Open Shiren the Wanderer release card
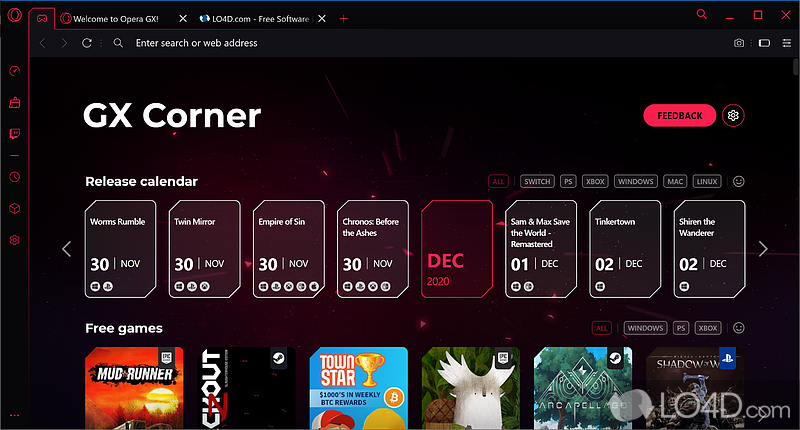 pyautogui.click(x=709, y=249)
